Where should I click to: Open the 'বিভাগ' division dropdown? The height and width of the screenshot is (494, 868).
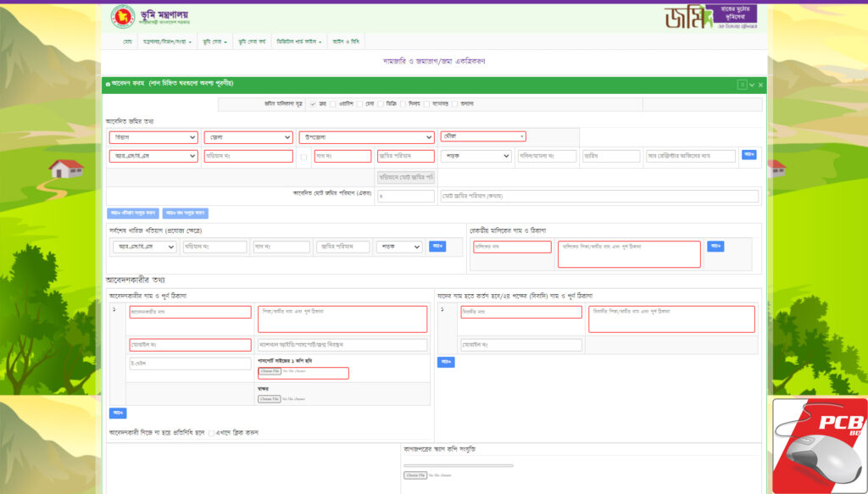click(153, 137)
